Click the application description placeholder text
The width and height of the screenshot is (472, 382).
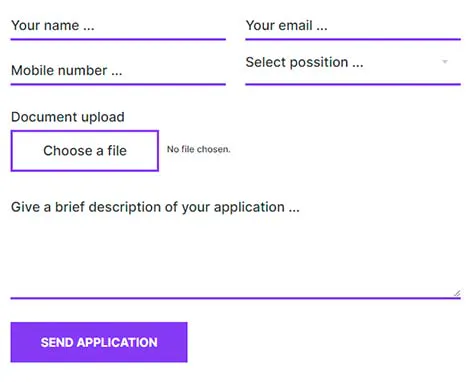pos(155,207)
